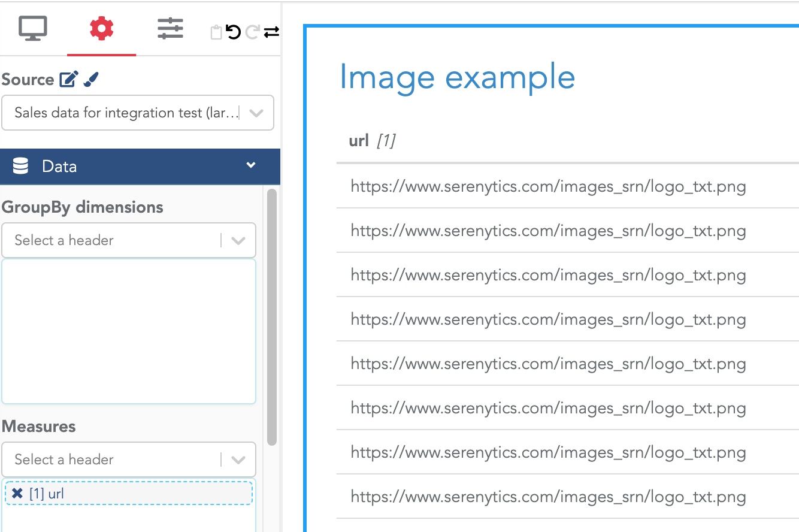
Task: Click the Measures dropdown chevron
Action: pos(238,460)
